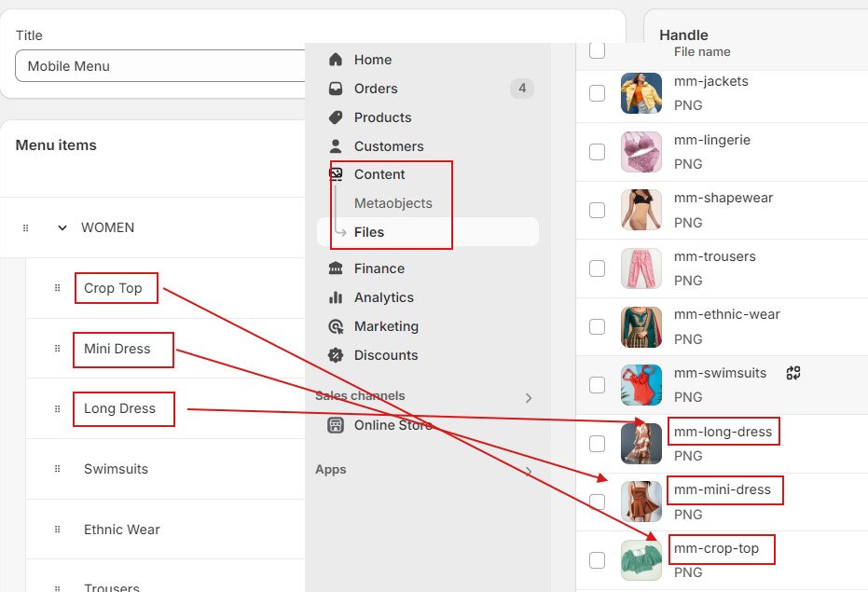Open the mm-lingerie thumbnail image

point(641,152)
